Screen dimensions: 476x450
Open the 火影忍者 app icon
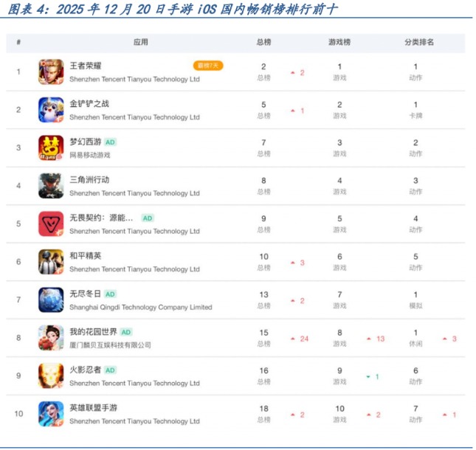coord(51,375)
